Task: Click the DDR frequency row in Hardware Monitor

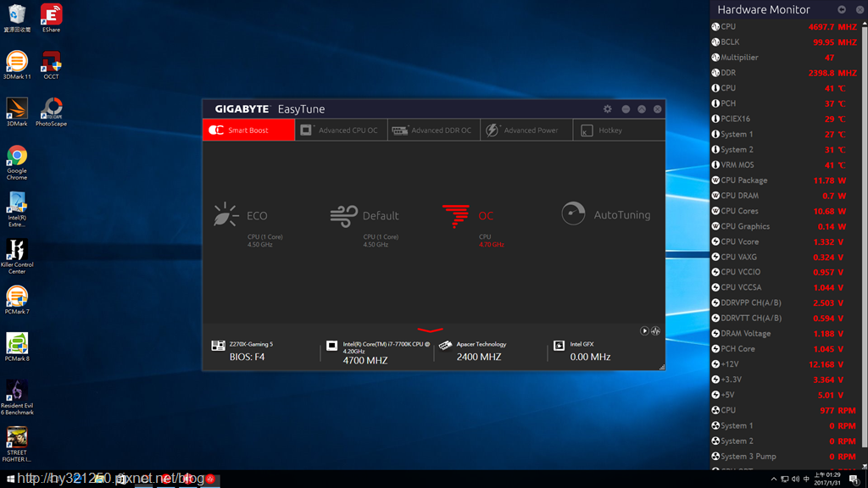Action: point(785,73)
